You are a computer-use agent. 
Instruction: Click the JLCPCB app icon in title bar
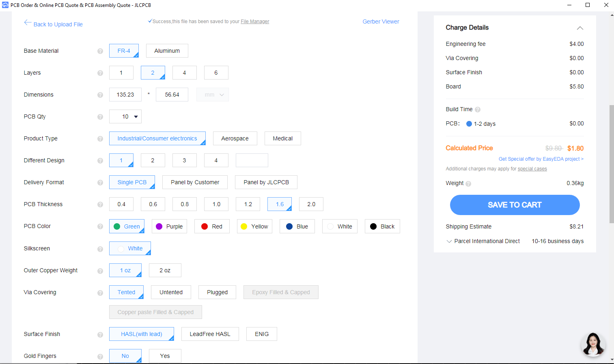click(5, 5)
